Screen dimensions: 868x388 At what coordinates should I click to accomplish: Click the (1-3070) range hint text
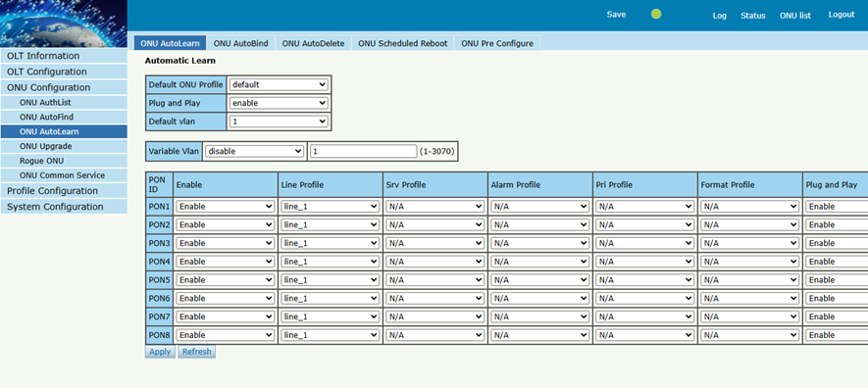(x=437, y=151)
